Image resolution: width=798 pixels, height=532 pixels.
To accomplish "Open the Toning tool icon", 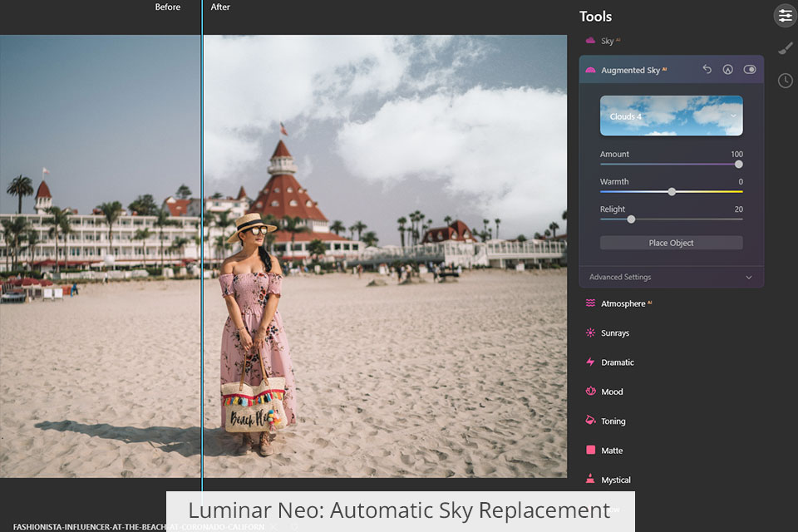I will click(590, 421).
